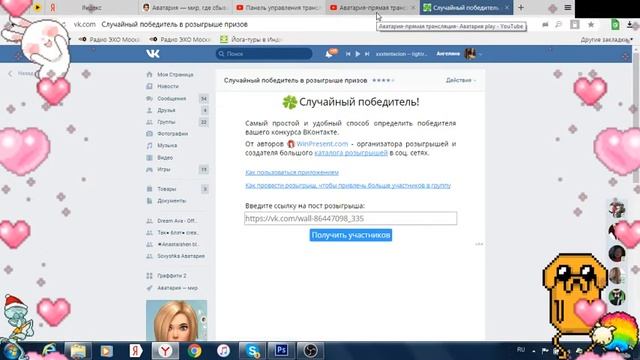Open the Как пользоваться приложением link
The width and height of the screenshot is (640, 360).
292,173
